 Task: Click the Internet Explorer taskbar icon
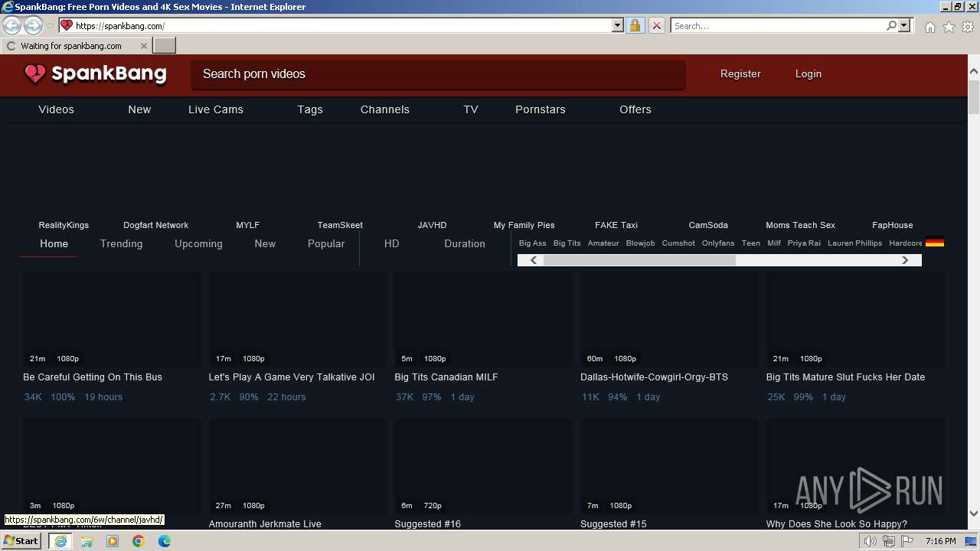(x=60, y=541)
